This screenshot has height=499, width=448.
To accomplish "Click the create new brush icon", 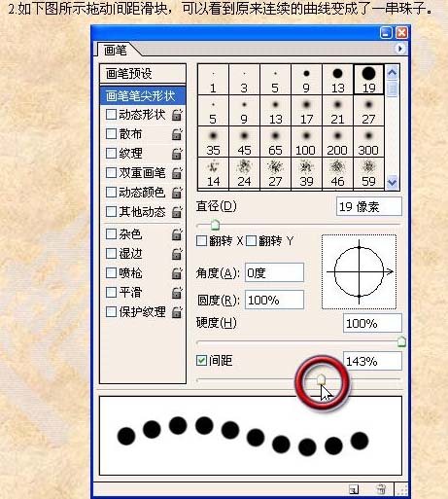I will click(x=354, y=489).
